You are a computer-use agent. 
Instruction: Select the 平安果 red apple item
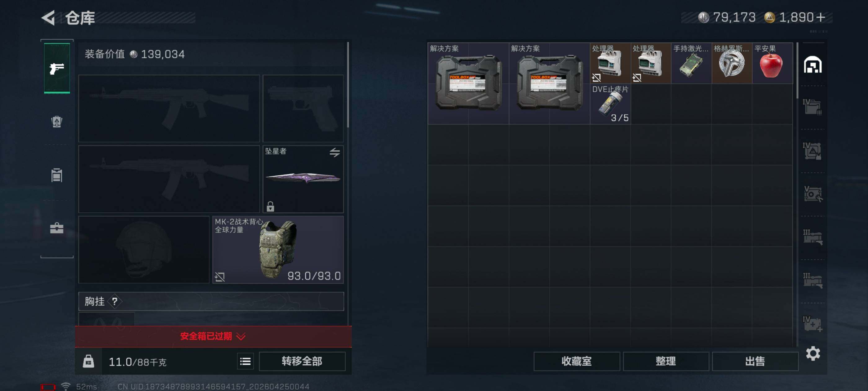(772, 63)
